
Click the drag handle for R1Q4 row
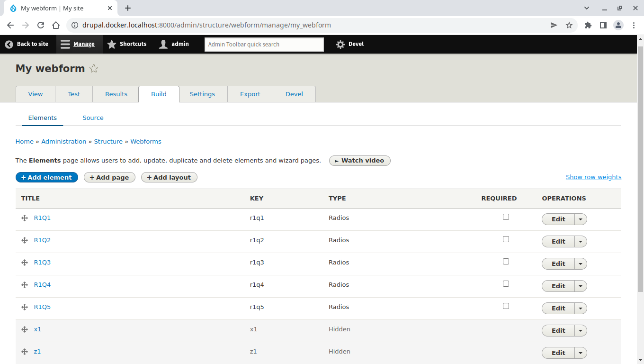pyautogui.click(x=25, y=285)
